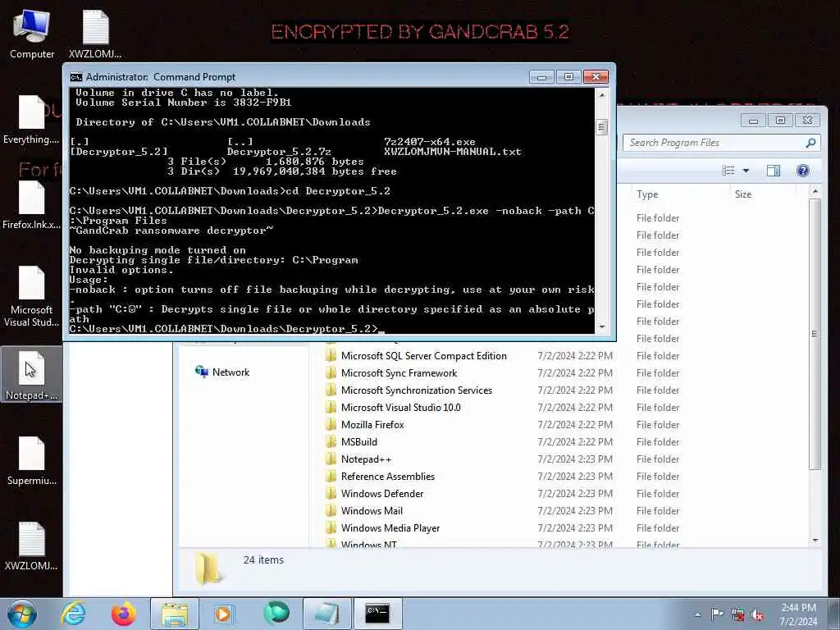The width and height of the screenshot is (840, 630).
Task: Click Command Prompt scrollbar up arrow
Action: coord(601,95)
